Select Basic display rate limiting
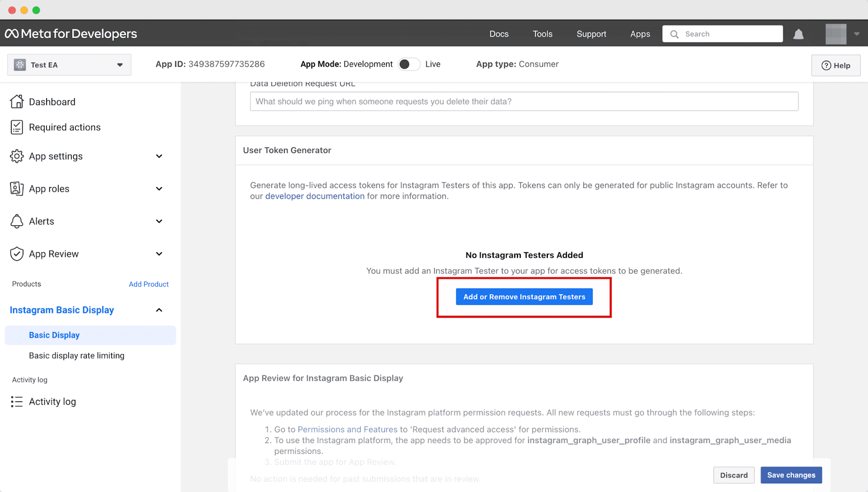 (x=76, y=356)
